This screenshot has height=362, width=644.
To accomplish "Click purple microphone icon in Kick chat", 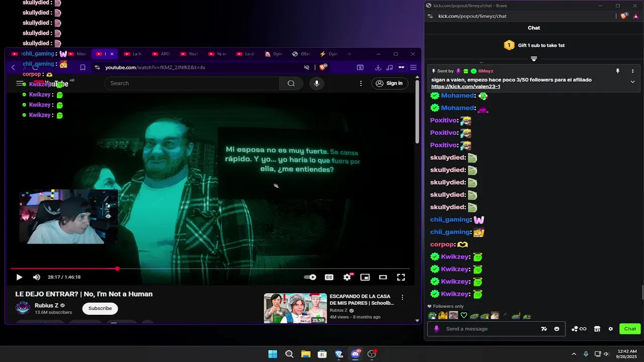I will tap(436, 329).
